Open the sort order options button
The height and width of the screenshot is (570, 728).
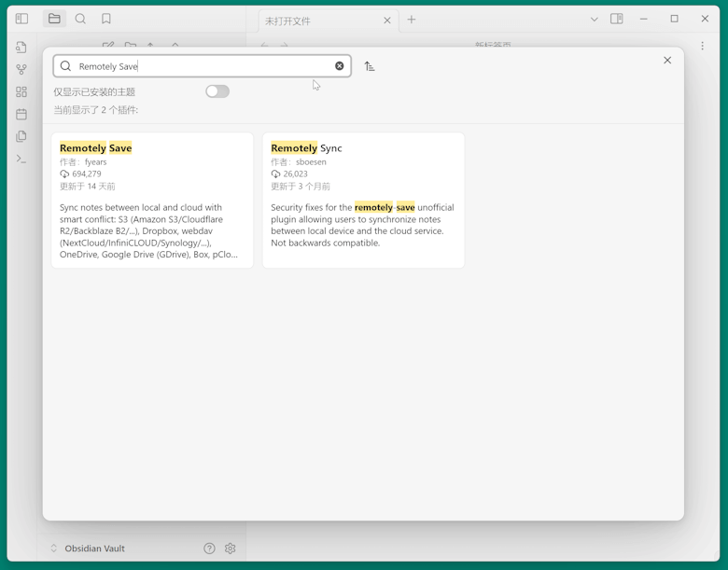[370, 66]
